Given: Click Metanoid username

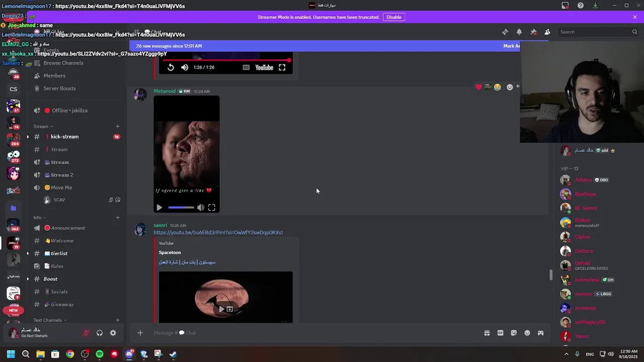Looking at the screenshot, I should 165,91.
